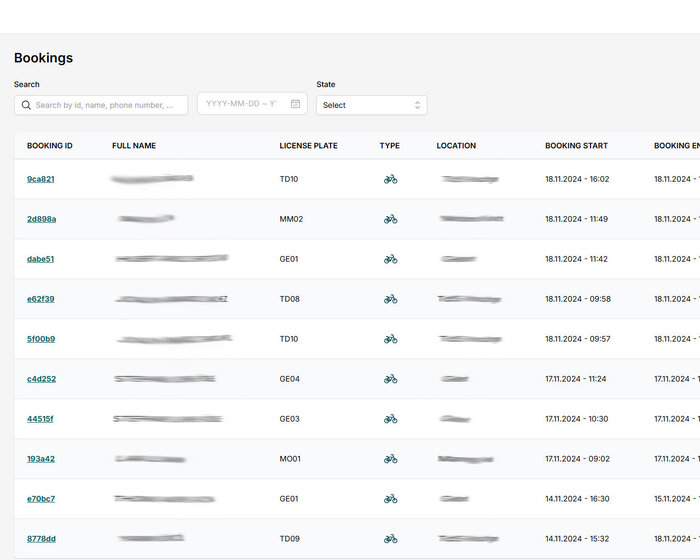Click the Booking ID column header

coord(50,146)
